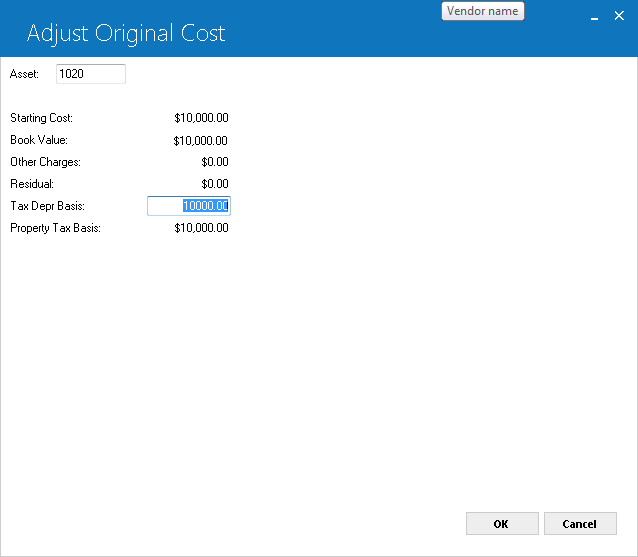Click the Vendor name button
The width and height of the screenshot is (638, 557).
(483, 11)
